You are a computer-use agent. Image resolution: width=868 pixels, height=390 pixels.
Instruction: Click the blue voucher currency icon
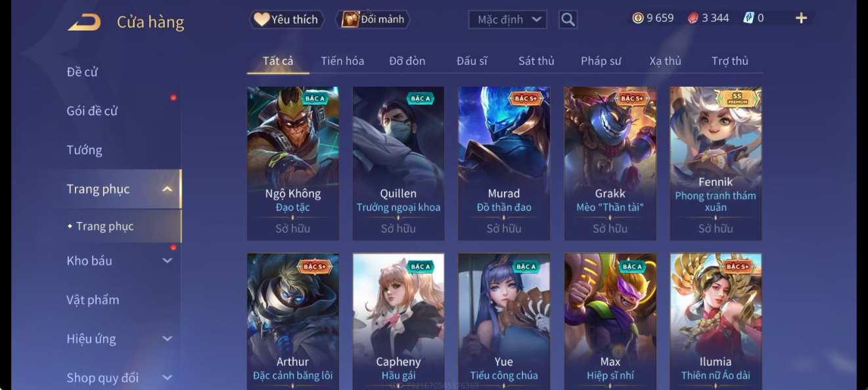tap(748, 18)
